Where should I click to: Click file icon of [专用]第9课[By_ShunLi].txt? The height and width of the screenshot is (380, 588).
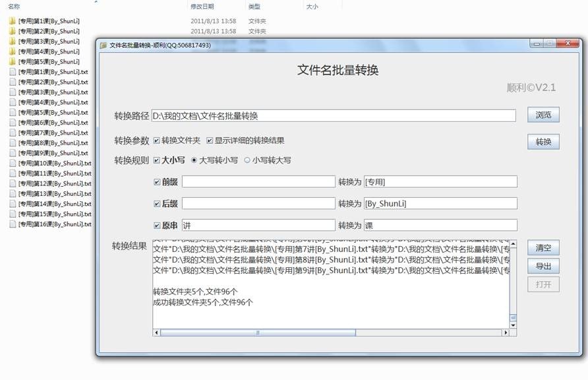pos(13,152)
